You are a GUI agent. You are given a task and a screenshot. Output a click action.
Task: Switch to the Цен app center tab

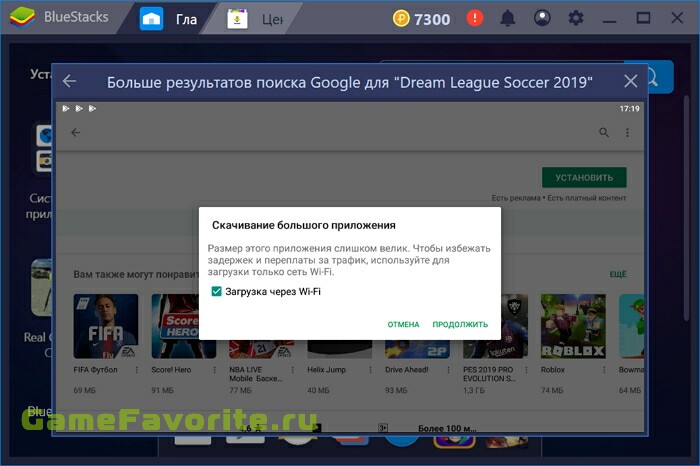click(x=255, y=19)
